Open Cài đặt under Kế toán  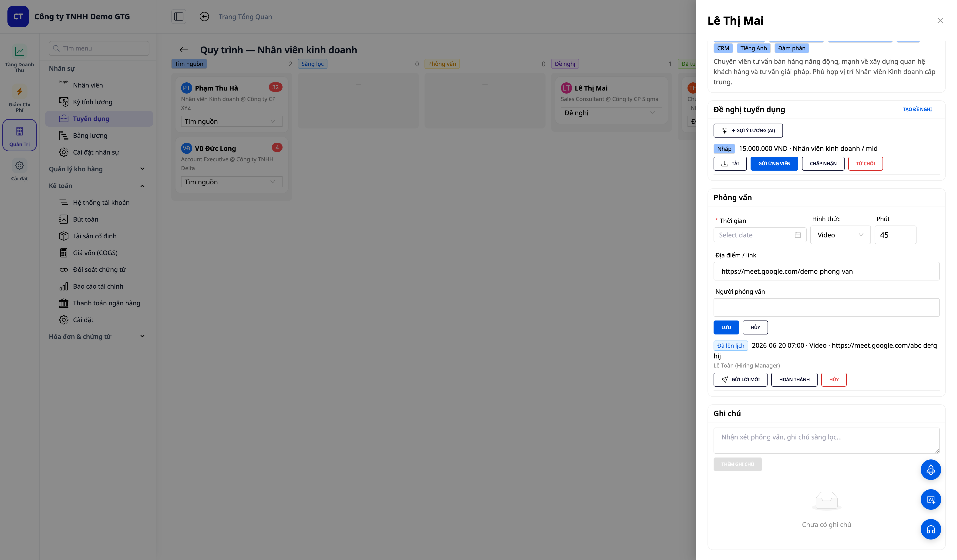click(x=99, y=320)
